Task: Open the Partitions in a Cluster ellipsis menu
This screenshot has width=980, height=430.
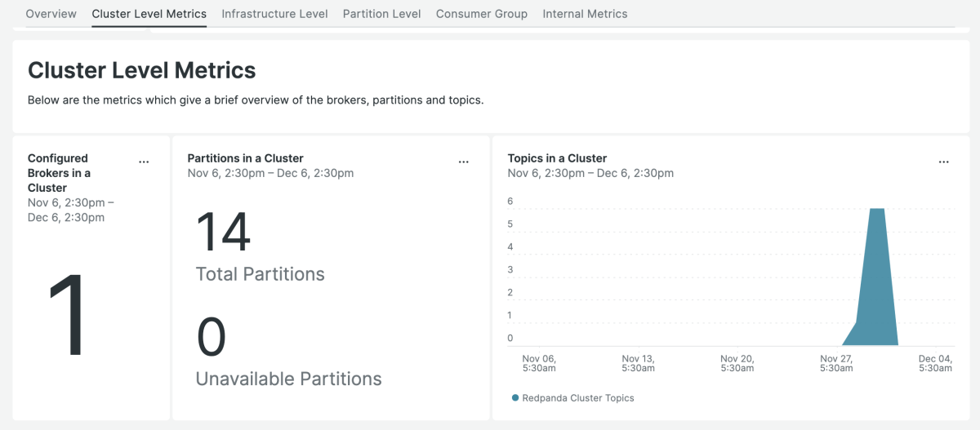Action: coord(464,162)
